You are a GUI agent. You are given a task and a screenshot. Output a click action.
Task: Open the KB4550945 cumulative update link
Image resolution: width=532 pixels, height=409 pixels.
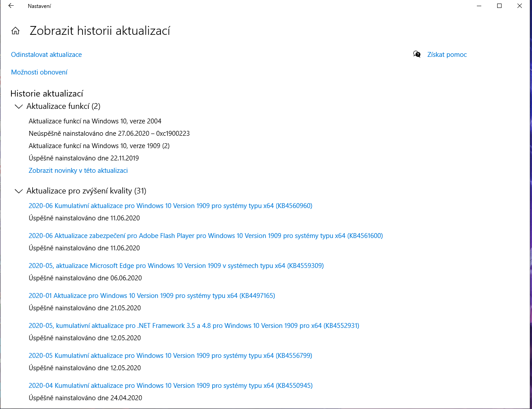click(x=170, y=385)
